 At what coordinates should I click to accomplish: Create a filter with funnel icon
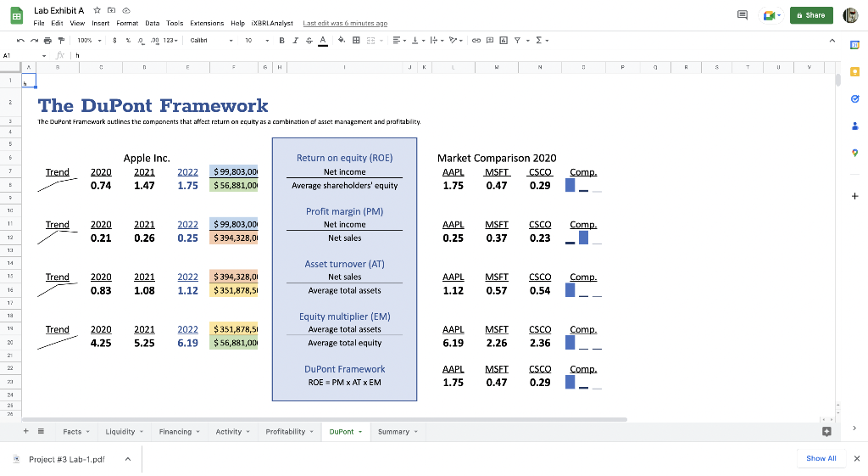(518, 41)
